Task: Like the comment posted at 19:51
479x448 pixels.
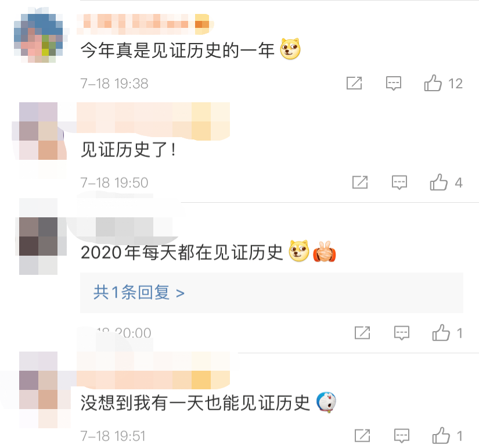Action: click(441, 435)
